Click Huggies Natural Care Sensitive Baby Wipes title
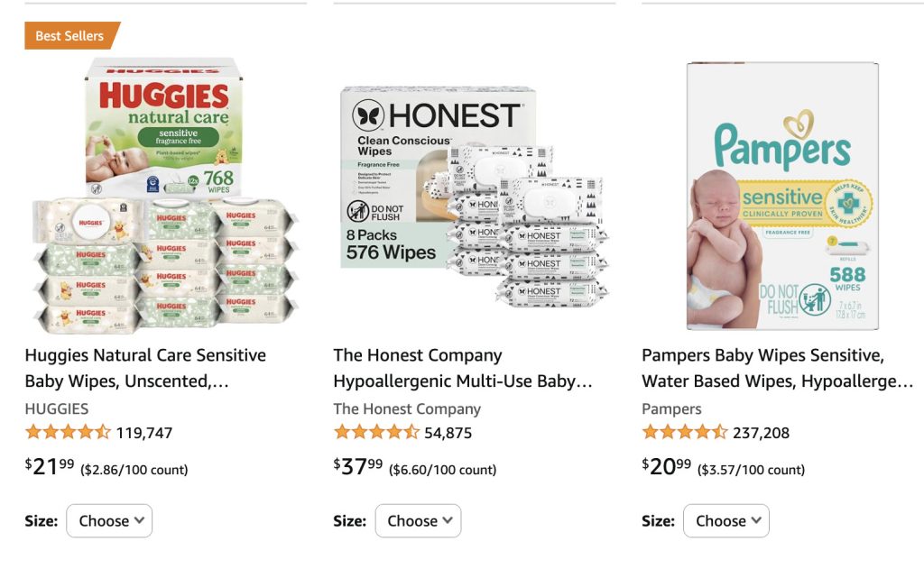The height and width of the screenshot is (569, 924). (x=145, y=368)
